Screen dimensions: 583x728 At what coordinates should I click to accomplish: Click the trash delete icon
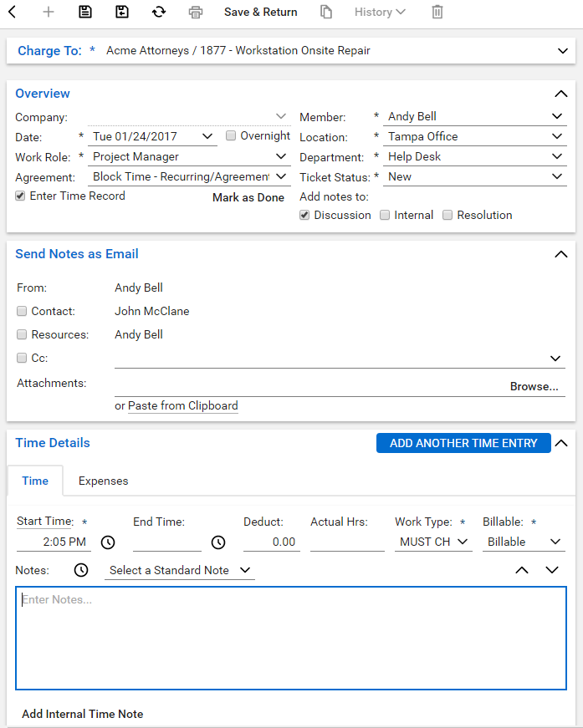437,12
